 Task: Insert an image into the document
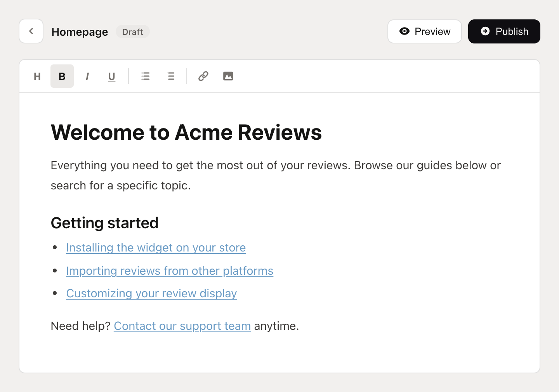pos(228,76)
